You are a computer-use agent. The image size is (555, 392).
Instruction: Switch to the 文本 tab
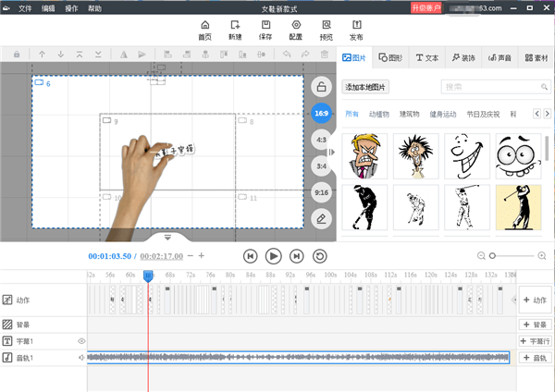pyautogui.click(x=428, y=57)
